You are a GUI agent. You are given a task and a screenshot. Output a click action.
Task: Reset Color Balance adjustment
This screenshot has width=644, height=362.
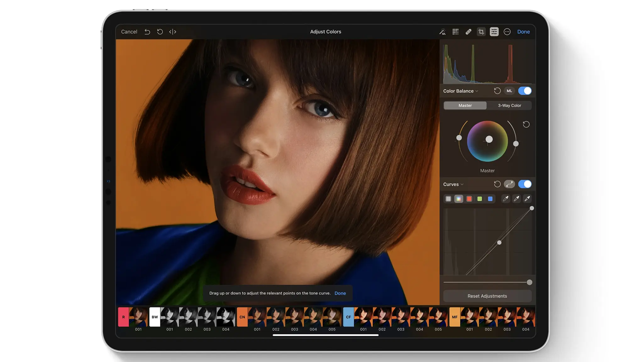tap(497, 91)
